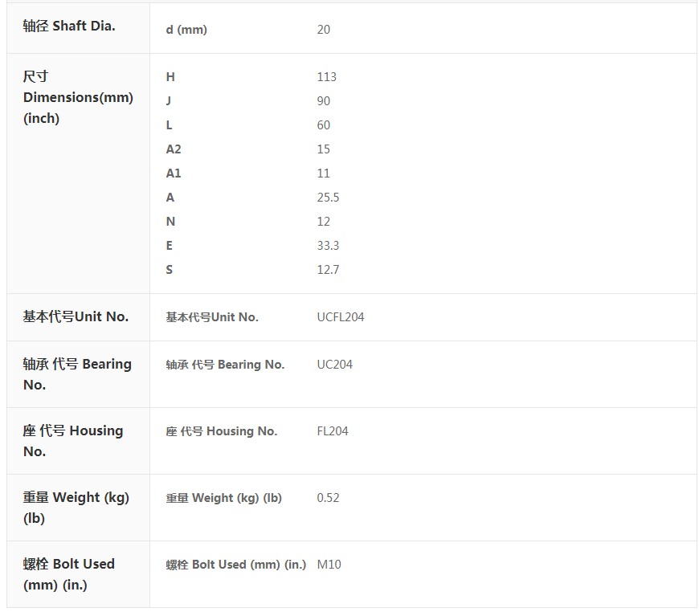Click the J dimension value 90
The image size is (699, 616).
(324, 101)
